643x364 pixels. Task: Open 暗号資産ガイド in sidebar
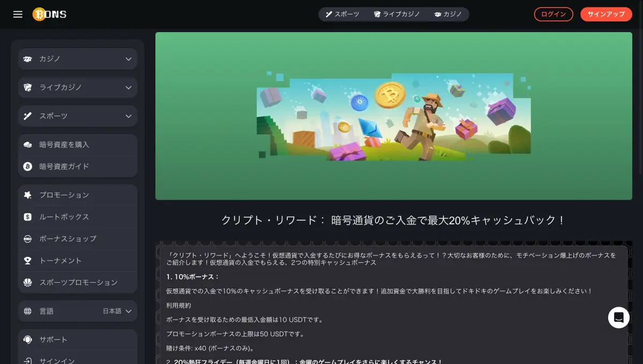click(78, 166)
